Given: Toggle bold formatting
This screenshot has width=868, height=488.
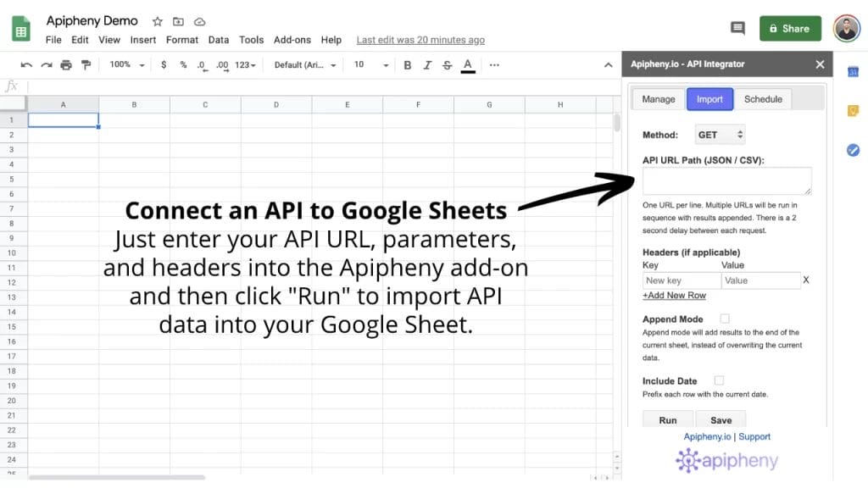Looking at the screenshot, I should point(408,64).
